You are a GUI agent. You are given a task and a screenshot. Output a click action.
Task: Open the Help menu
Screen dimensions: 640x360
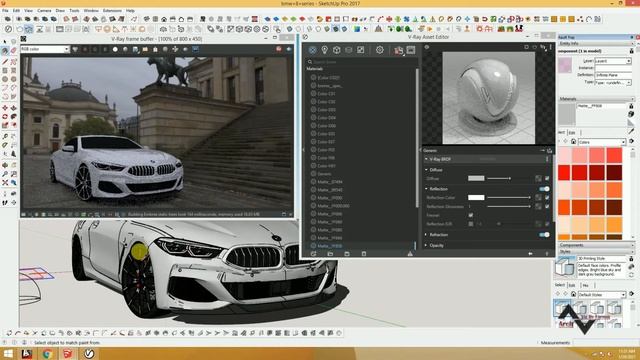coord(130,11)
